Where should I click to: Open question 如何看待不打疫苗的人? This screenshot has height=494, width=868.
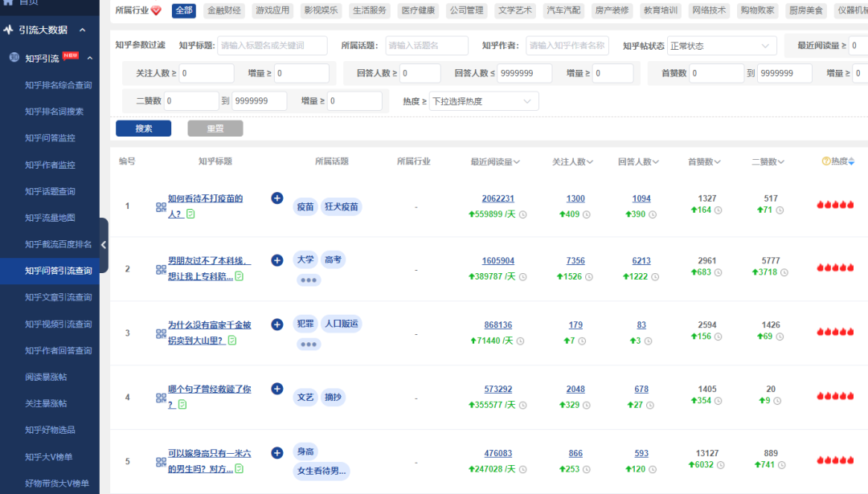pyautogui.click(x=206, y=206)
